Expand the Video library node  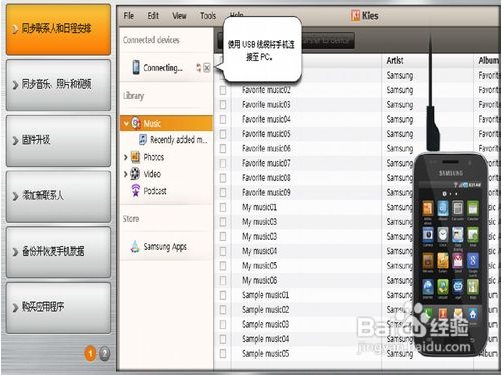(126, 174)
